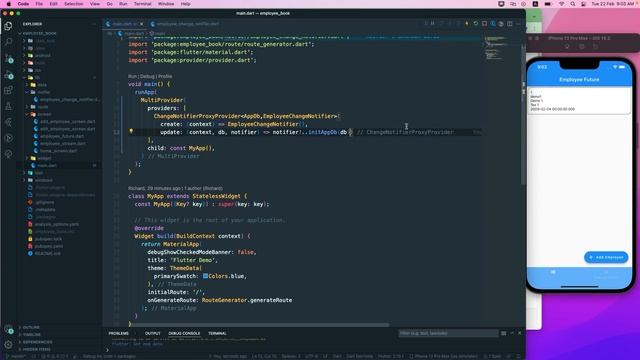Click the Wi-Fi status icon
640x360 pixels.
click(562, 4)
